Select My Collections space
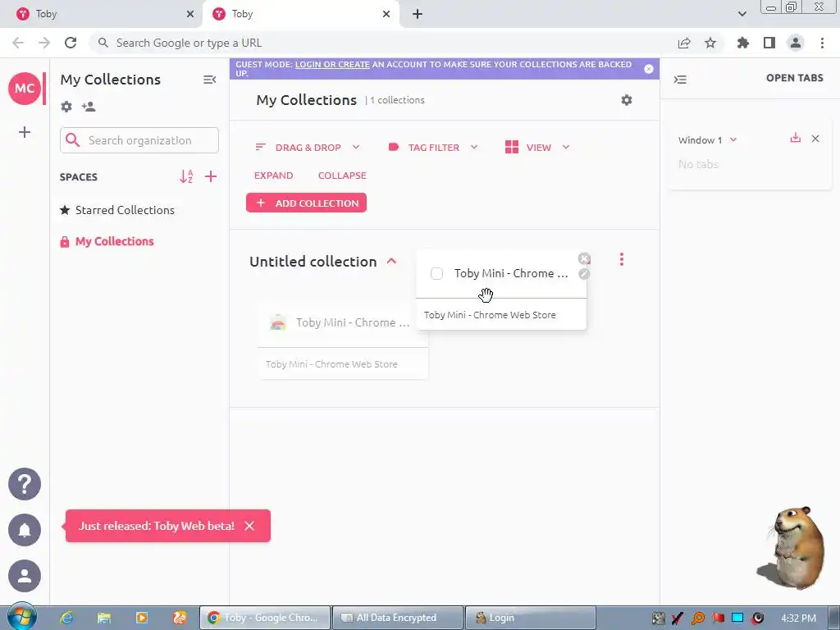 click(x=107, y=242)
